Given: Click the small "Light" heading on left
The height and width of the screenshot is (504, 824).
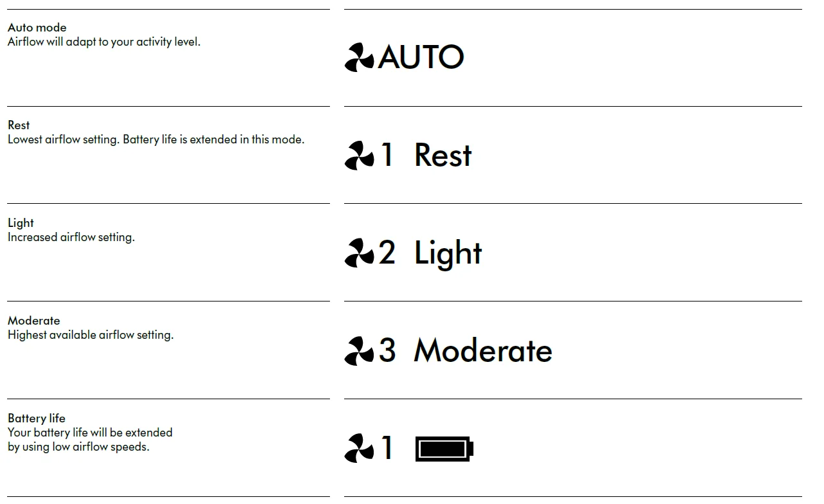Looking at the screenshot, I should coord(21,223).
